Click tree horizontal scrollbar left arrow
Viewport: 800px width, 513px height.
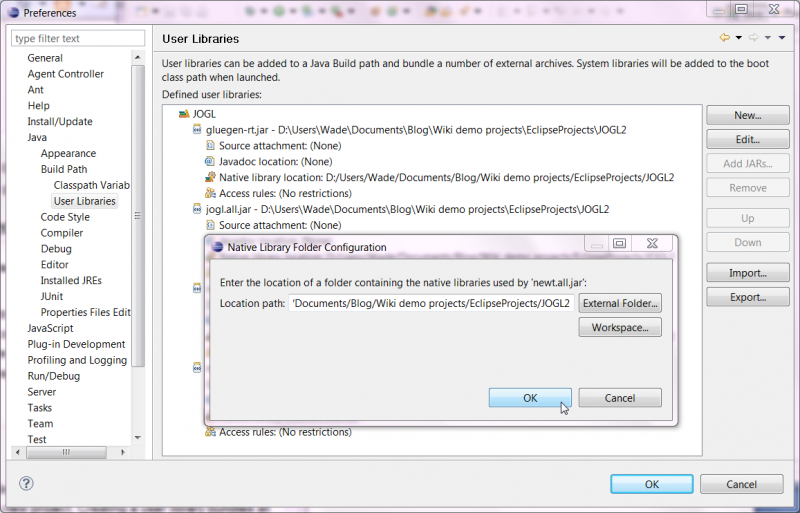[18, 452]
